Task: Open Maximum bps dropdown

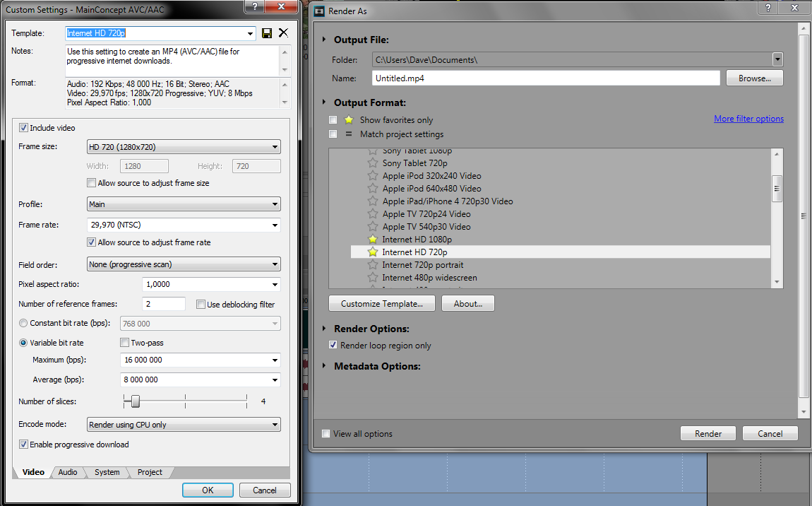Action: click(275, 360)
